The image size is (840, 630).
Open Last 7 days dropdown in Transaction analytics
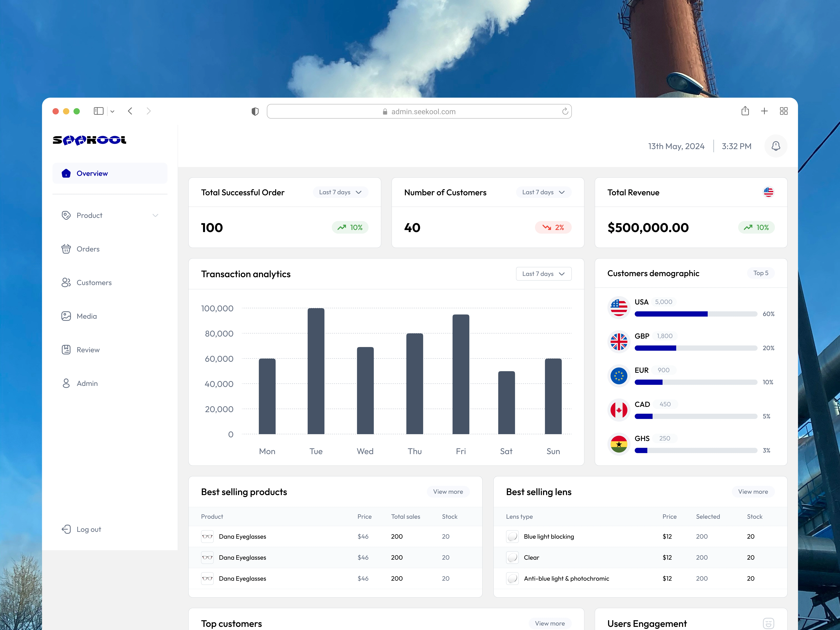coord(544,274)
